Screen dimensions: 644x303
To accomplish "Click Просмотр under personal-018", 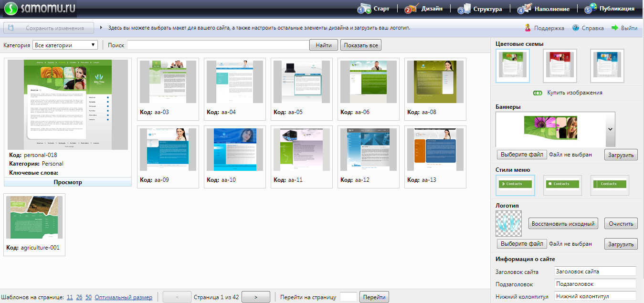I will [67, 182].
